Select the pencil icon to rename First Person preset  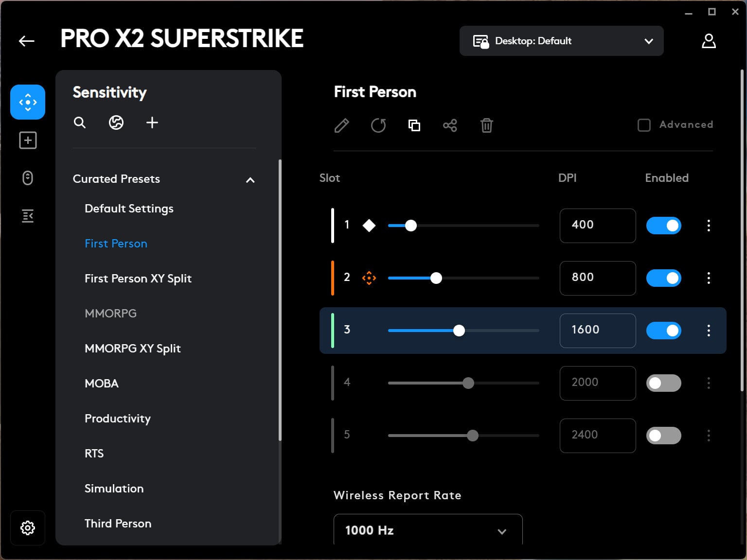coord(341,125)
